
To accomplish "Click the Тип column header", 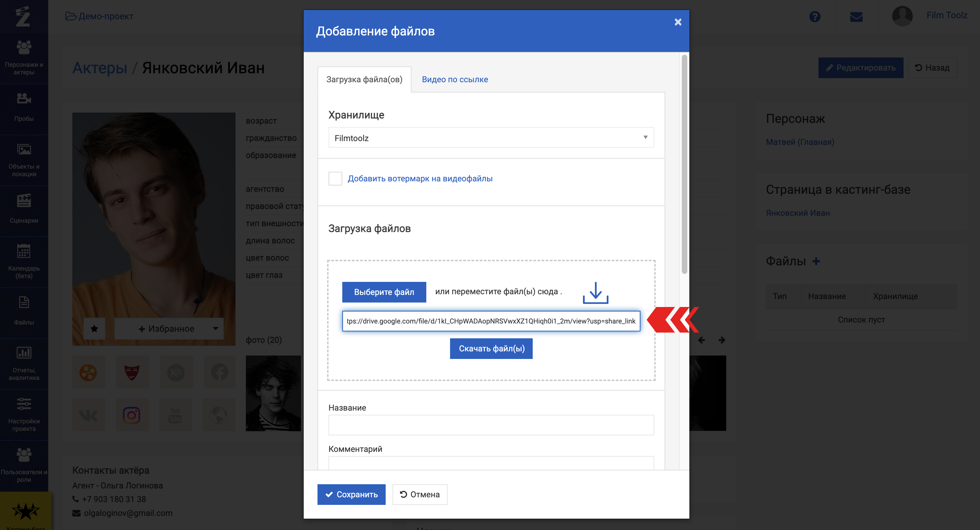I will point(780,296).
